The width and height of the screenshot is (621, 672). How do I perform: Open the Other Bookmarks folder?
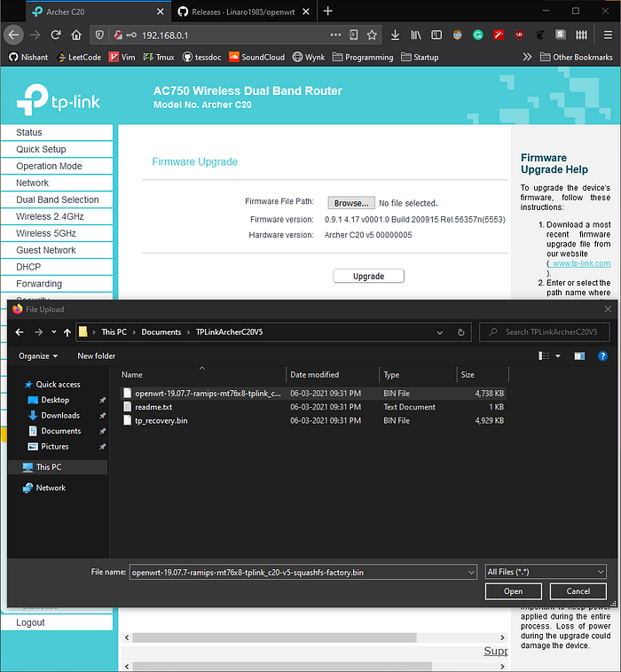[x=577, y=57]
